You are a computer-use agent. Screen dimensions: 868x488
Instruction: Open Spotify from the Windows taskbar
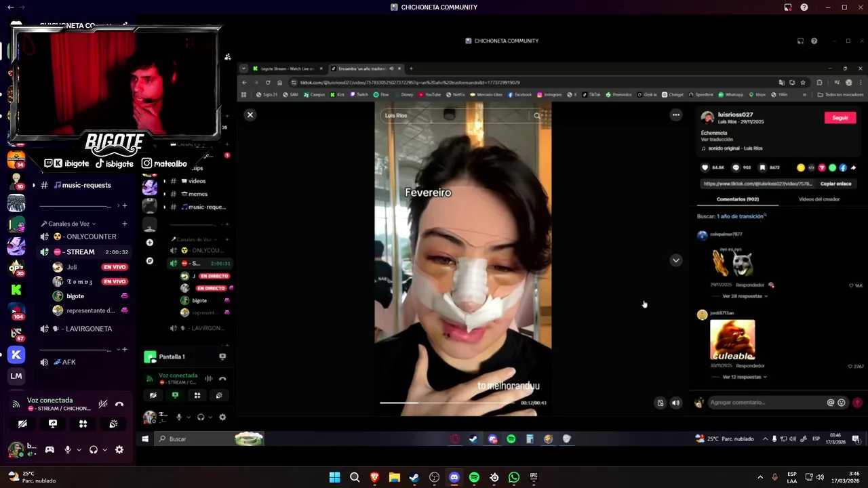(x=474, y=478)
